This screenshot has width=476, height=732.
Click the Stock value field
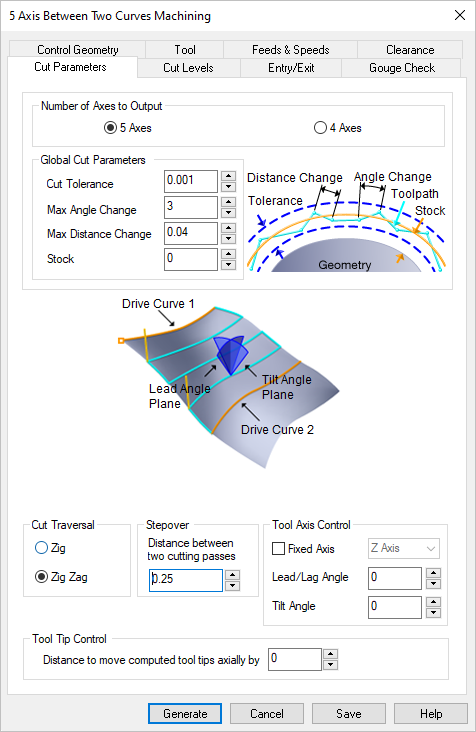pyautogui.click(x=191, y=259)
